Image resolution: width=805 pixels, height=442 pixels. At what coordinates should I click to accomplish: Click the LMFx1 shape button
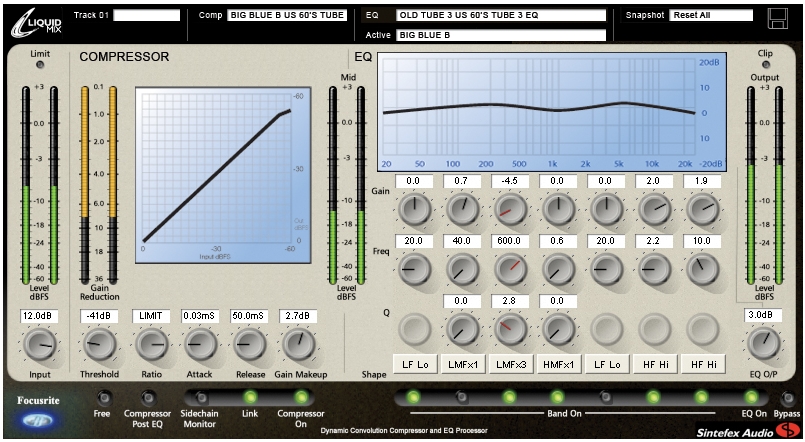tap(463, 364)
